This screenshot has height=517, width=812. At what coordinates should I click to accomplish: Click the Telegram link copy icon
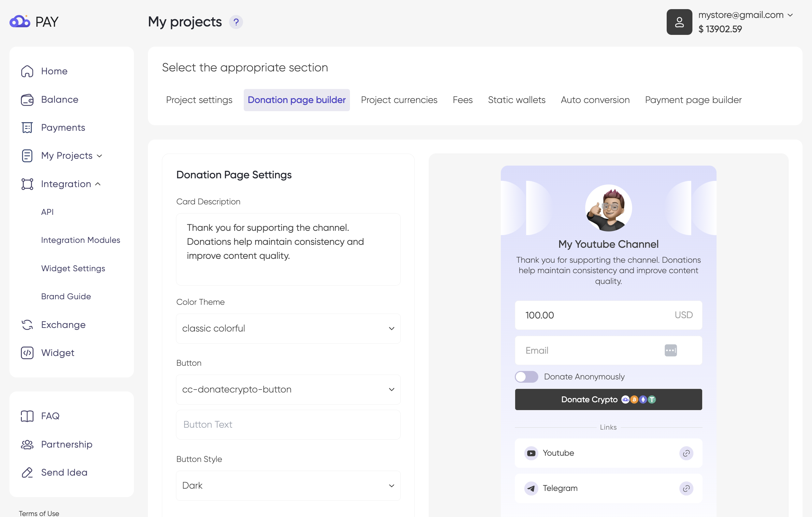click(x=686, y=488)
